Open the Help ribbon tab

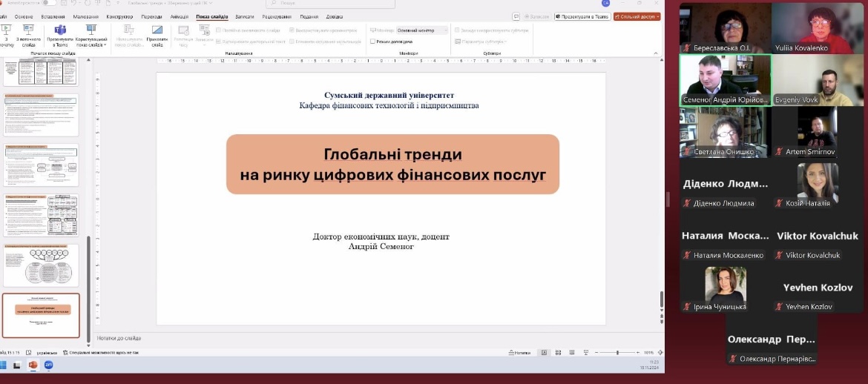point(335,16)
